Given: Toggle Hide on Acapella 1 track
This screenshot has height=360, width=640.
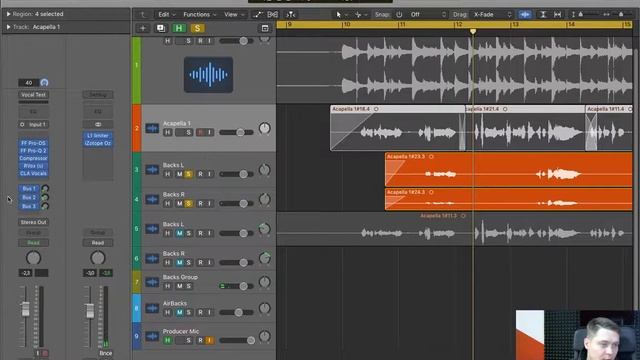Looking at the screenshot, I should [167, 132].
